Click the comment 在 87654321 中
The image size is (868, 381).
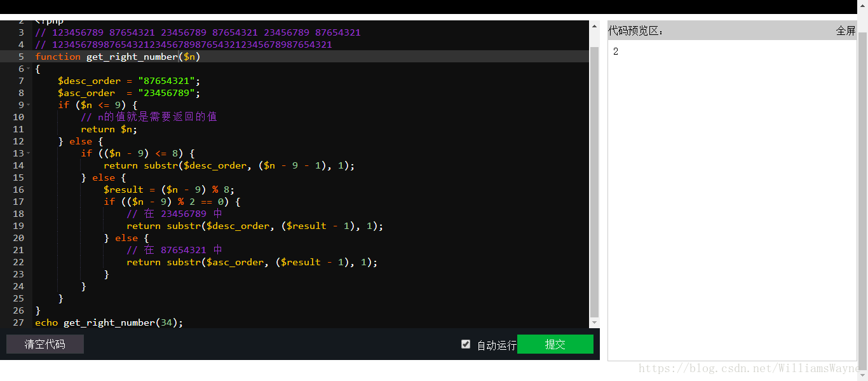(x=175, y=250)
